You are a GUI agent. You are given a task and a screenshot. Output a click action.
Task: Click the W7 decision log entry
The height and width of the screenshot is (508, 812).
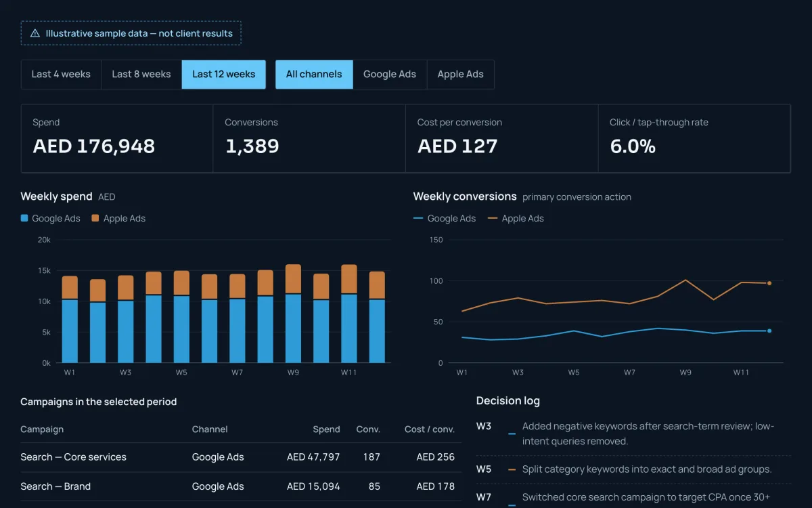633,497
